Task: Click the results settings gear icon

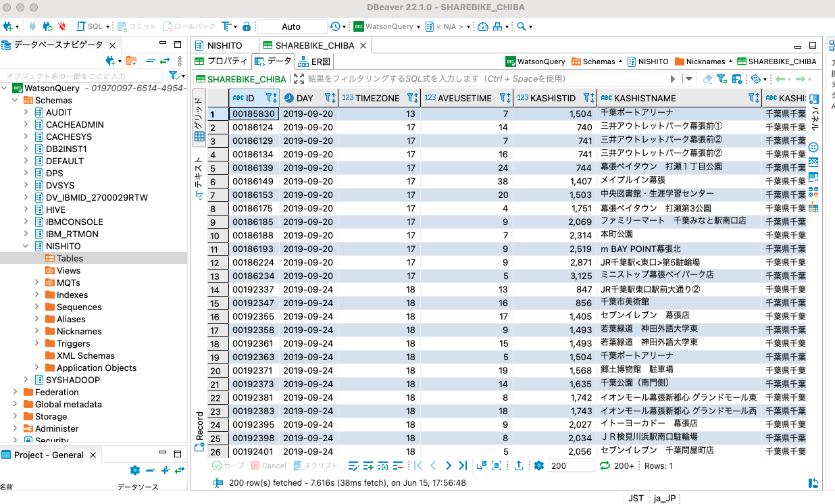Action: point(538,465)
